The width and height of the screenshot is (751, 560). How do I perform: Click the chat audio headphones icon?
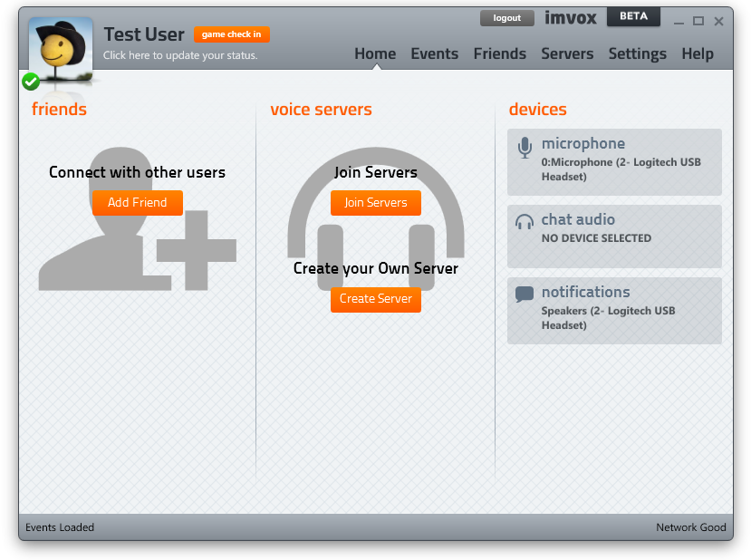coord(524,222)
